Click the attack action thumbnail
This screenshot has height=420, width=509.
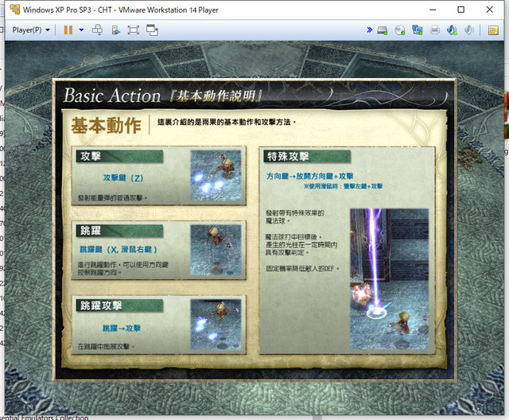(216, 176)
